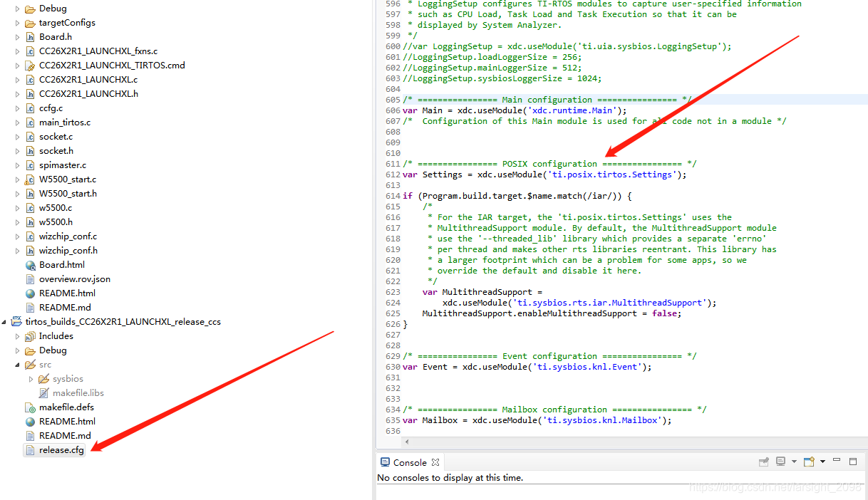Click the 'var Settings = xdc.useModule' code line
Screen dimensions: 868x500
coord(544,175)
